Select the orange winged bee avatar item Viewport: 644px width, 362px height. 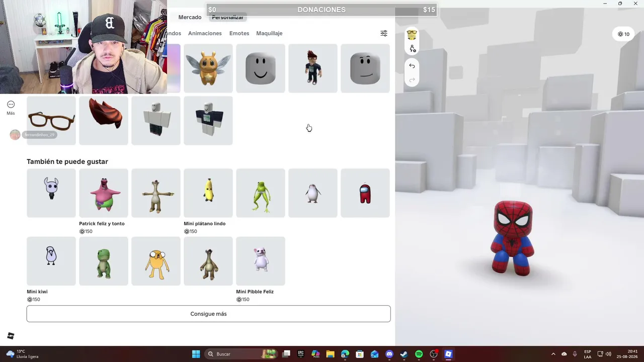(208, 68)
